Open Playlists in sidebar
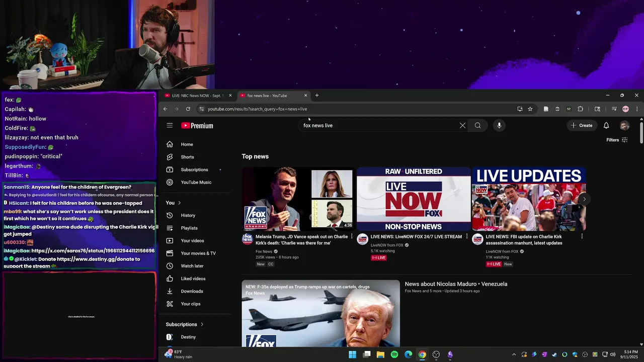Screen dimensions: 644x362 [x=196, y=228]
